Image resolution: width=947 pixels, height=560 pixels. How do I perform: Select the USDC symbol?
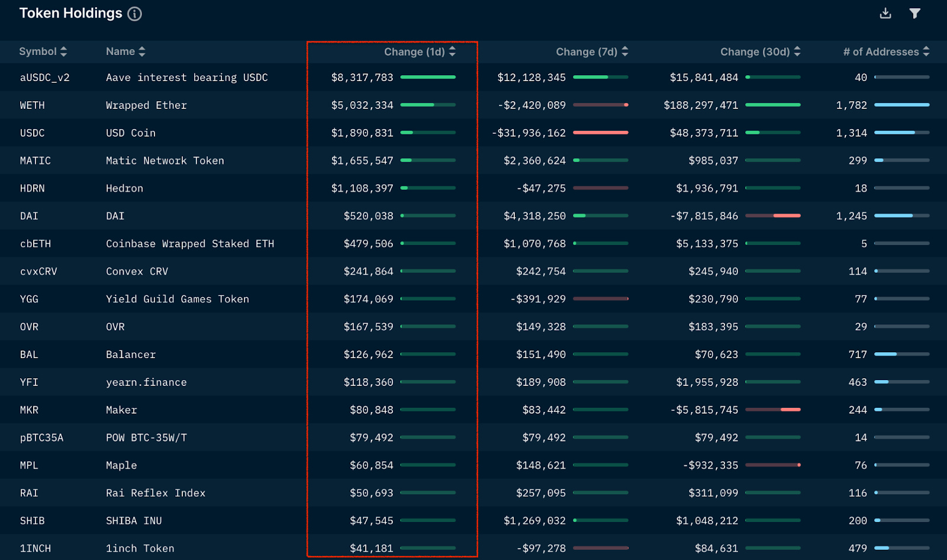[33, 133]
